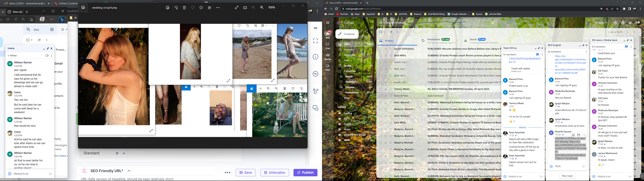Open the file info icon in Photos toolbar
Image resolution: width=644 pixels, height=181 pixels.
point(201,8)
